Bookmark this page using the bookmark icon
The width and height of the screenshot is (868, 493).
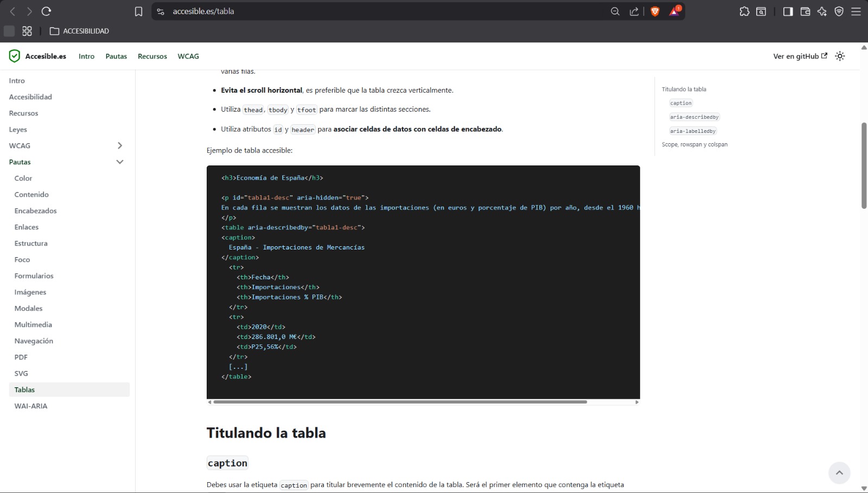[x=138, y=11]
